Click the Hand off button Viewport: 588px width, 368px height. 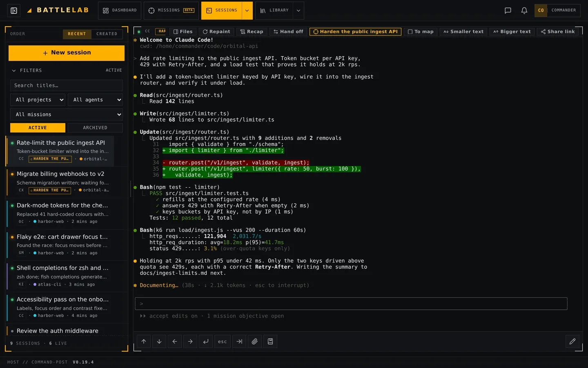point(288,31)
